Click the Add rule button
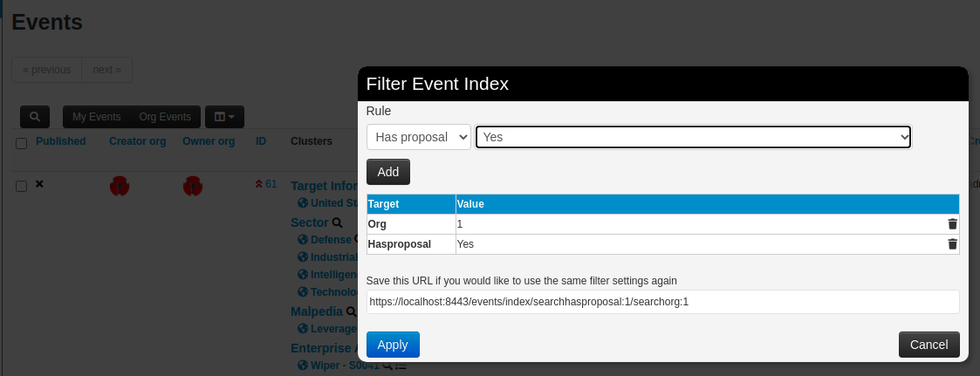Image resolution: width=980 pixels, height=376 pixels. coord(388,172)
